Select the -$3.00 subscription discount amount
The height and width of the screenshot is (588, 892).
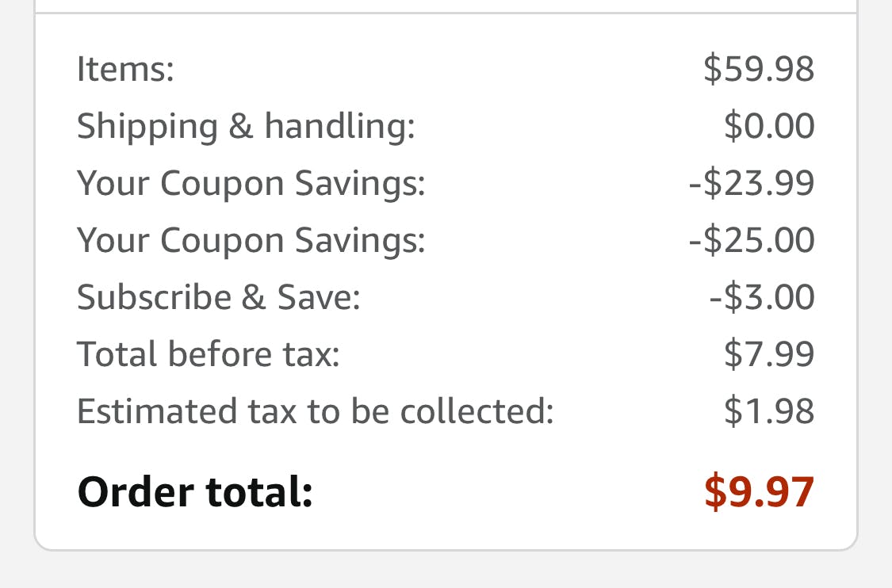click(762, 298)
